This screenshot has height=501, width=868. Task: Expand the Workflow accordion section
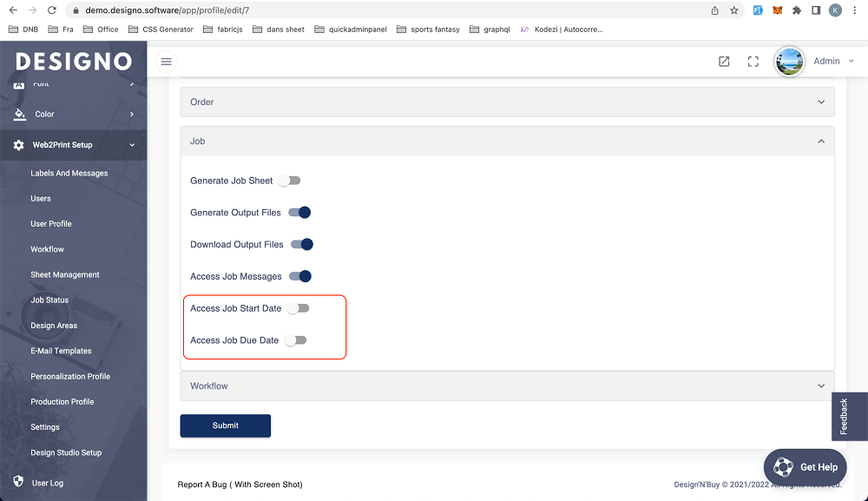[507, 386]
